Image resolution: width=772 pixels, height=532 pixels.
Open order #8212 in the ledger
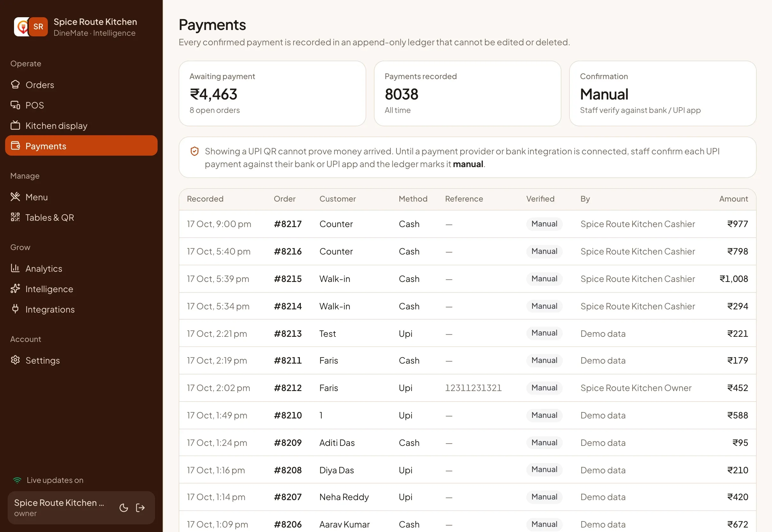pyautogui.click(x=288, y=388)
